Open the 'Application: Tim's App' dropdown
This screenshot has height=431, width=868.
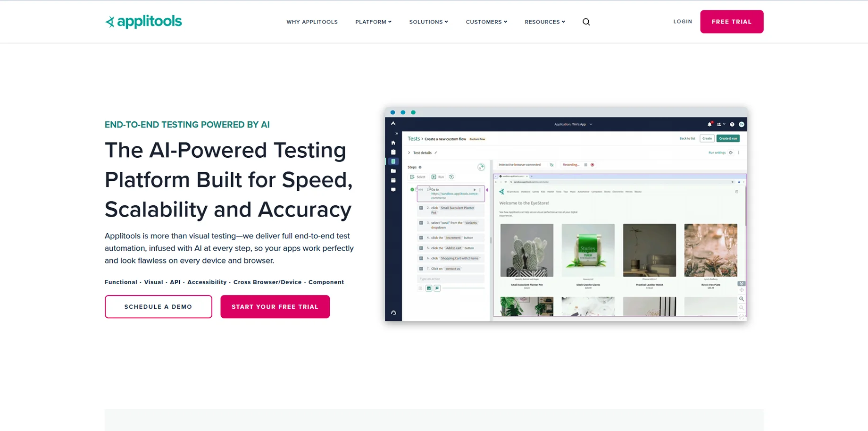pos(573,125)
